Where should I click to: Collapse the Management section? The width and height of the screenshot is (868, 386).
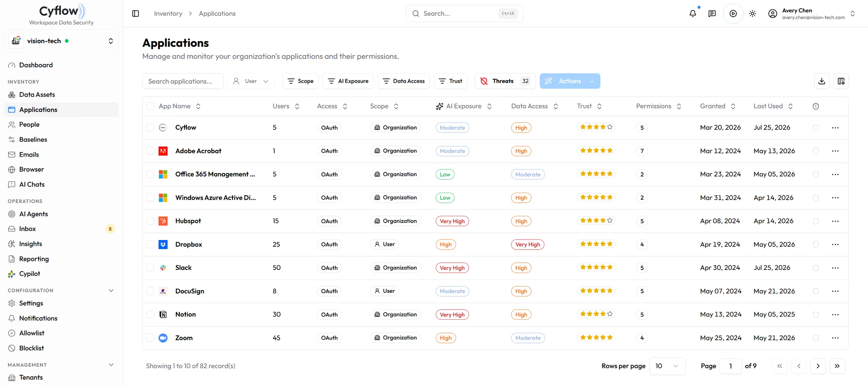[x=111, y=365]
